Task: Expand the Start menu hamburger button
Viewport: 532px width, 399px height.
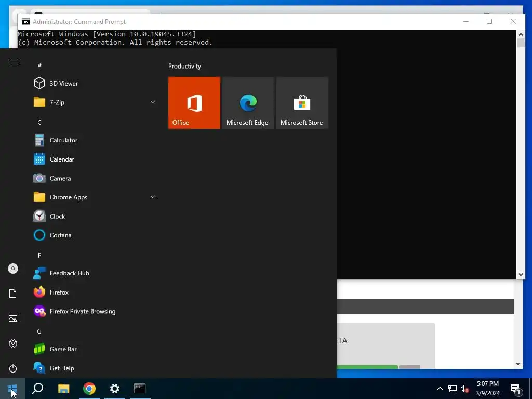Action: coord(13,63)
